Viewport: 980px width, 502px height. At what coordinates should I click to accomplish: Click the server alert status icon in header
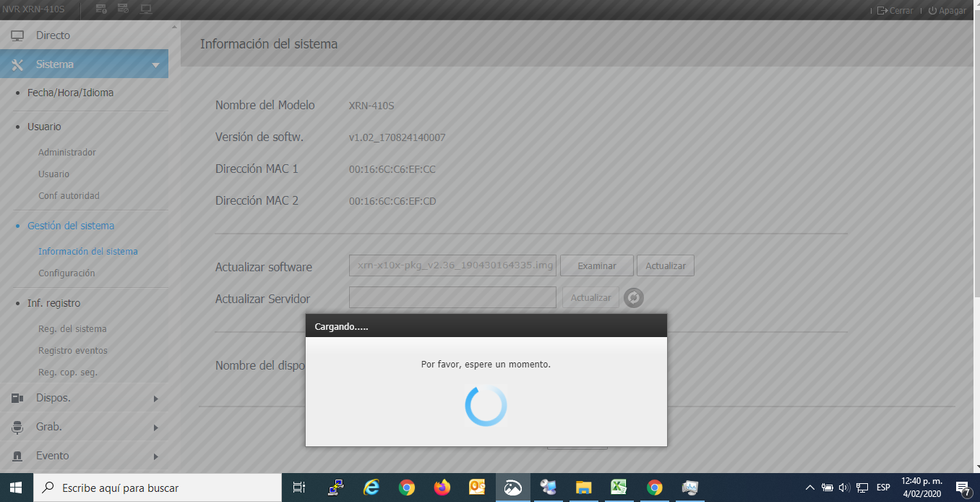pyautogui.click(x=102, y=9)
